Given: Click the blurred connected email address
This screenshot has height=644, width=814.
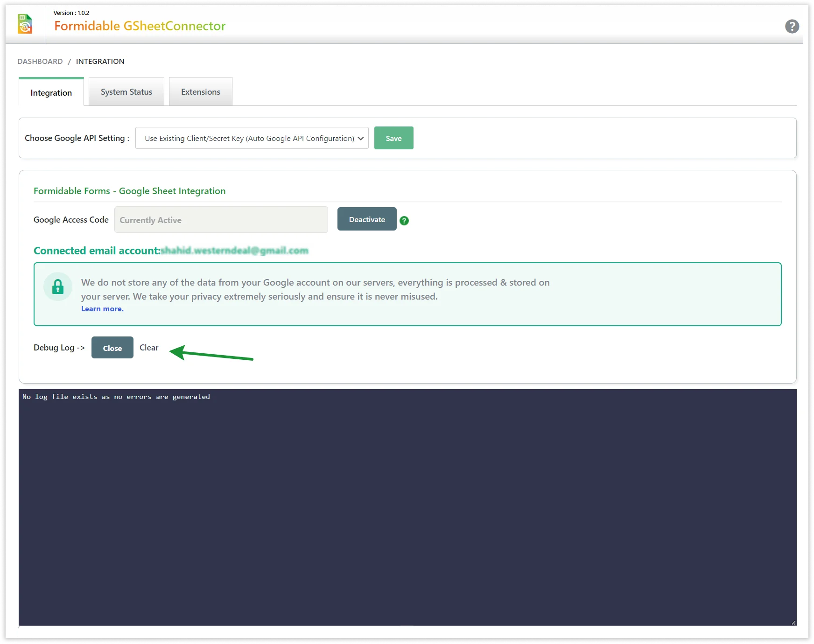Looking at the screenshot, I should (234, 251).
